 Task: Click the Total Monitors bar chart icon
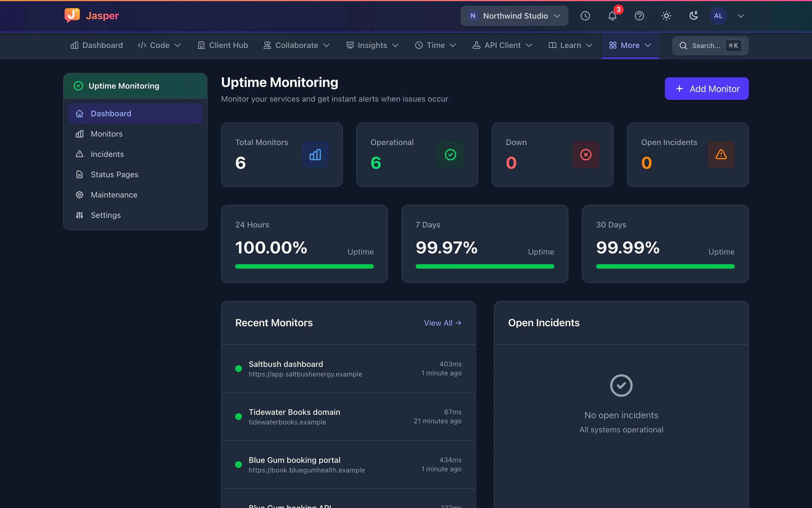point(315,155)
